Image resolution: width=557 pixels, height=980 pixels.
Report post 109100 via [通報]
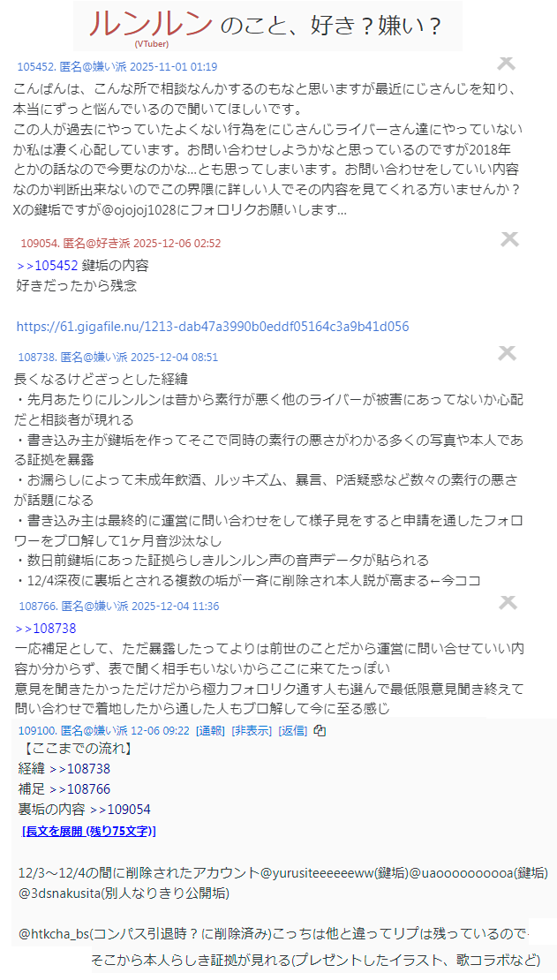point(210,731)
